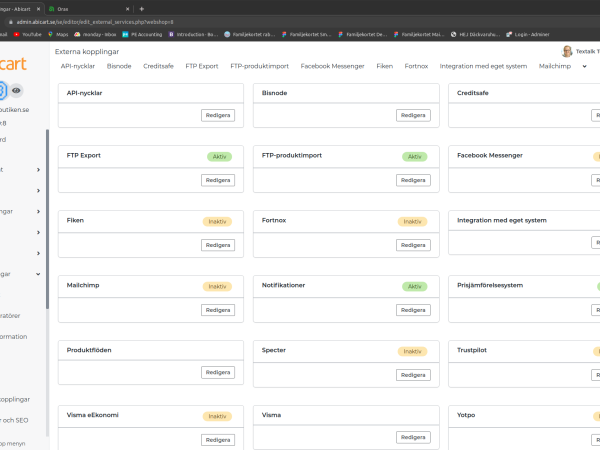Click the user profile avatar
Screen dimensions: 600x450
click(x=567, y=51)
